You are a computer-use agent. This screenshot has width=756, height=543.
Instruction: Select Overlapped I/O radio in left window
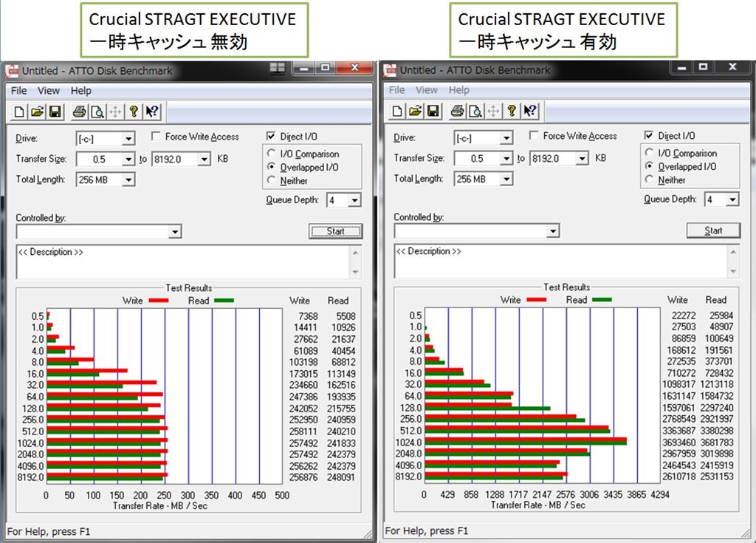(x=272, y=166)
